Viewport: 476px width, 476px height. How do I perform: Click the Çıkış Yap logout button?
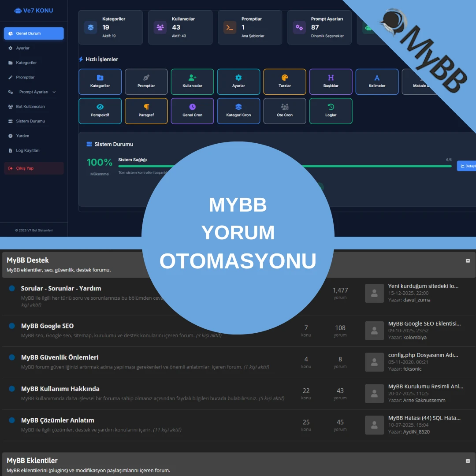33,168
